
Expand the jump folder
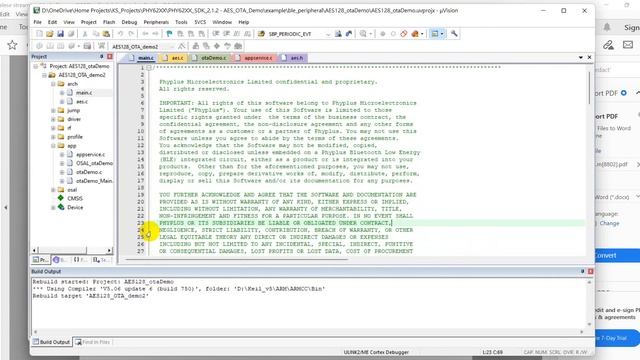[x=53, y=110]
